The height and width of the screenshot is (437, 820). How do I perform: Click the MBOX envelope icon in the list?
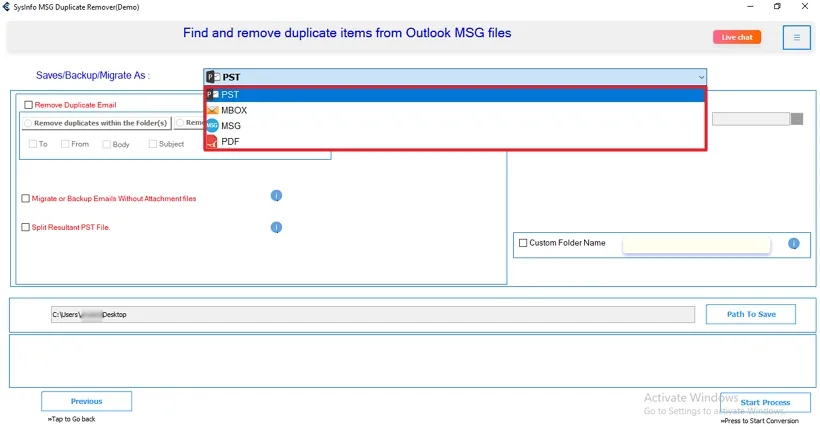(x=212, y=110)
